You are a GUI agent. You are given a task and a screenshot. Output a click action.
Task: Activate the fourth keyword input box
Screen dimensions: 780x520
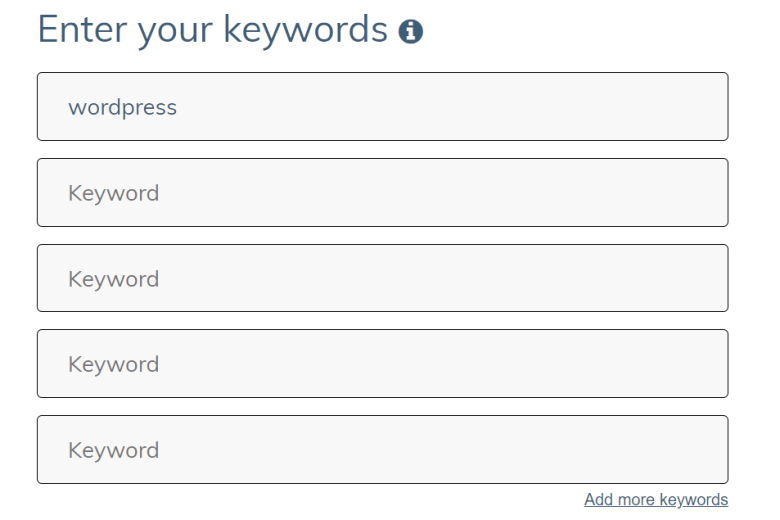click(383, 363)
